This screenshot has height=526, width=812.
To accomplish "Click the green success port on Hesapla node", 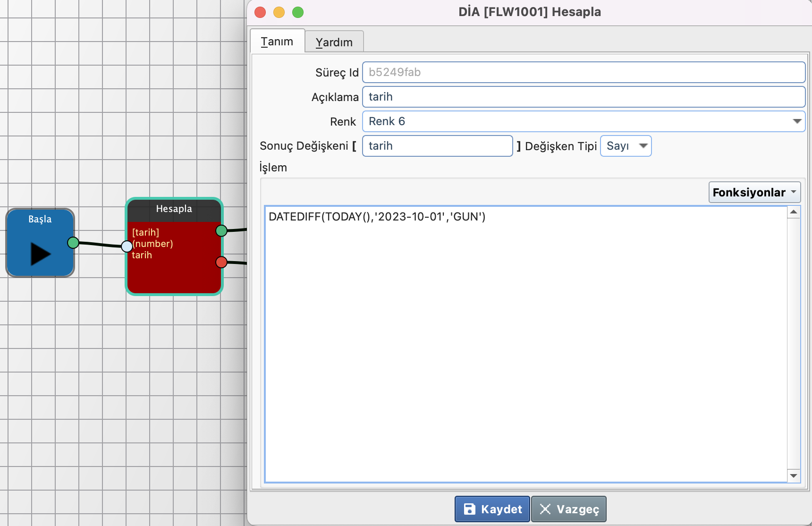I will click(x=221, y=230).
